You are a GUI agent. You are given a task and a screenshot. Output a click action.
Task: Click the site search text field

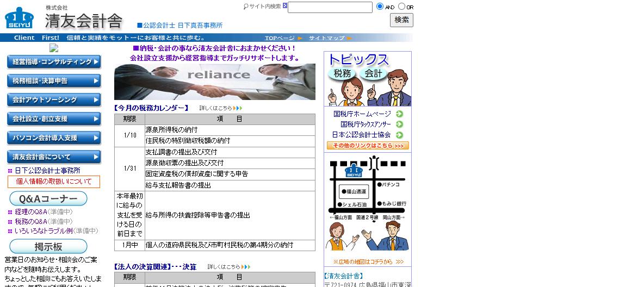click(x=330, y=8)
